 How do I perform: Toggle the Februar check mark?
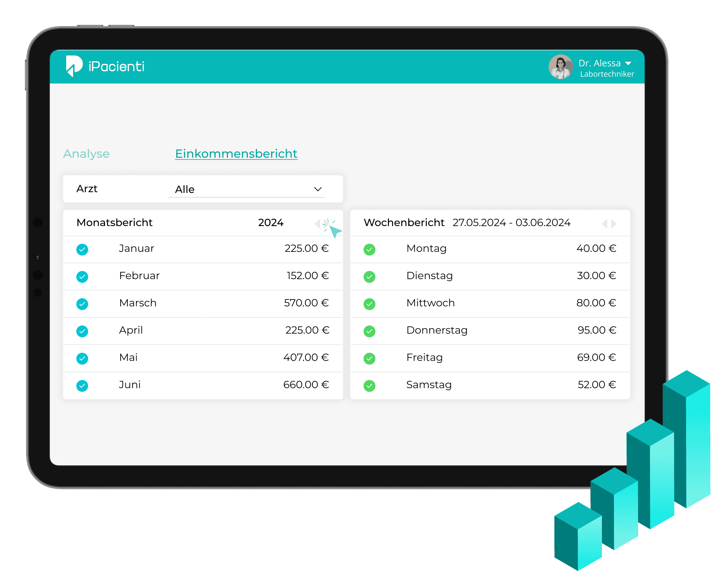tap(82, 277)
